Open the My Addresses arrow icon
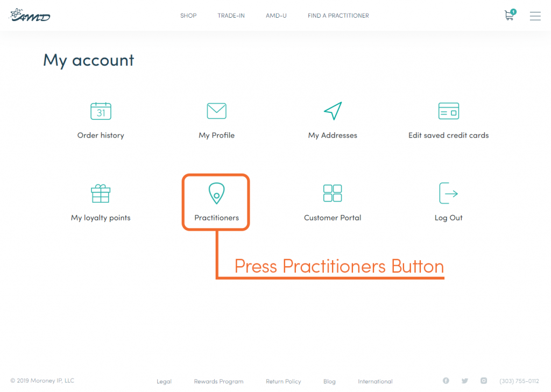 point(333,111)
